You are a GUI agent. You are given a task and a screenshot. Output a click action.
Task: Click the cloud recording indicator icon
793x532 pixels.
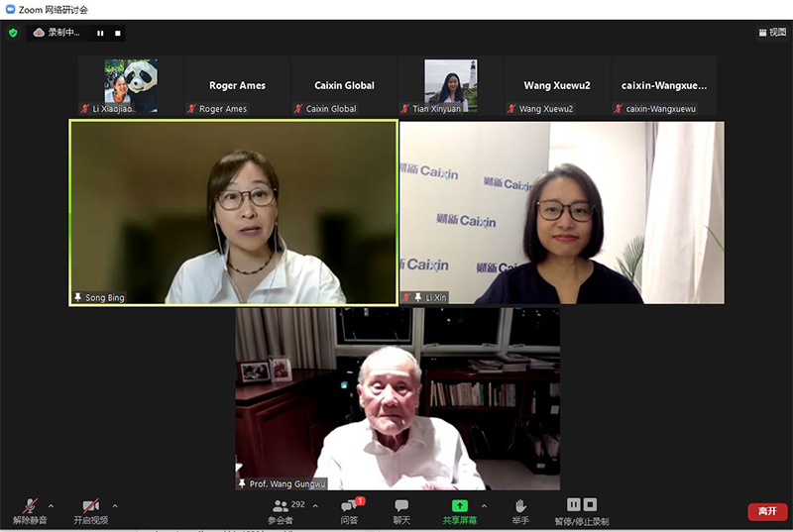[39, 33]
